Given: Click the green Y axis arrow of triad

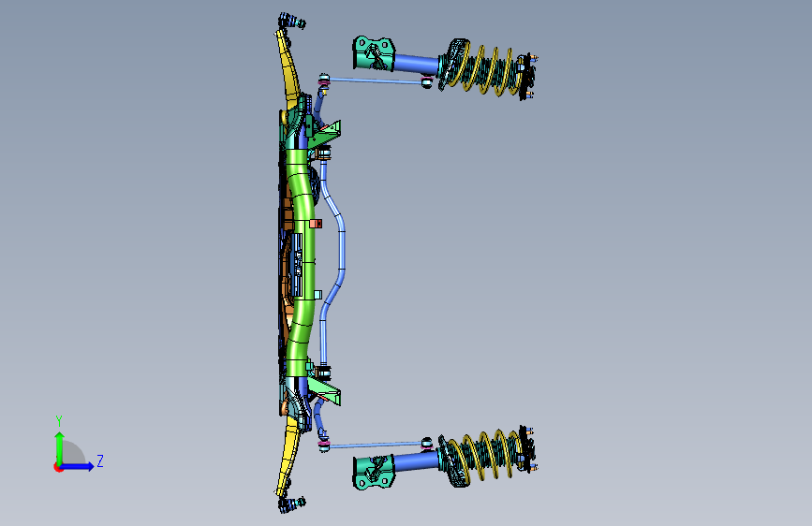Looking at the screenshot, I should point(60,447).
